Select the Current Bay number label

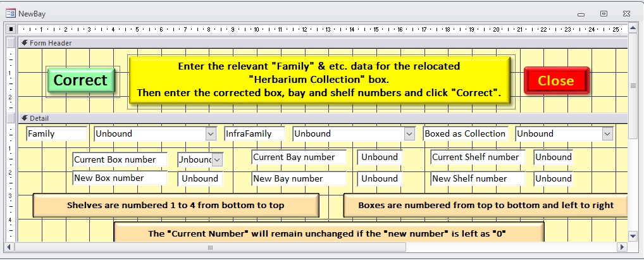[x=299, y=158]
